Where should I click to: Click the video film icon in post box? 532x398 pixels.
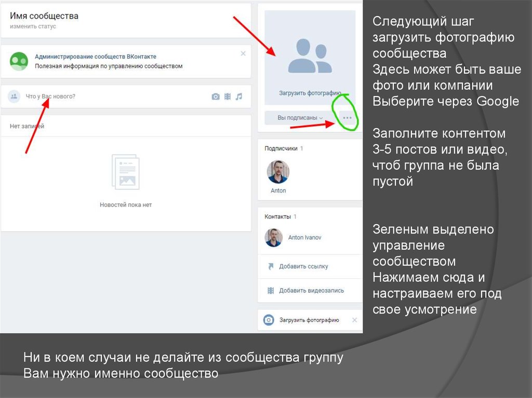click(228, 97)
